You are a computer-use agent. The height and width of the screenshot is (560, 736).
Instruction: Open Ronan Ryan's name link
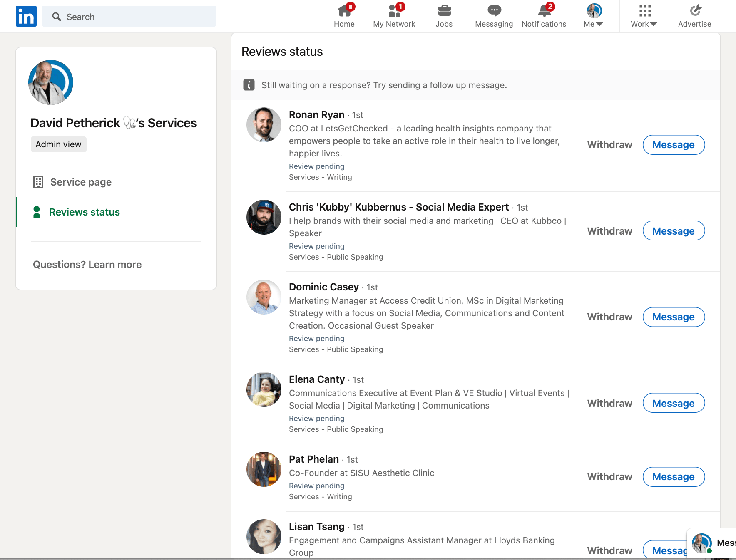[x=316, y=115]
